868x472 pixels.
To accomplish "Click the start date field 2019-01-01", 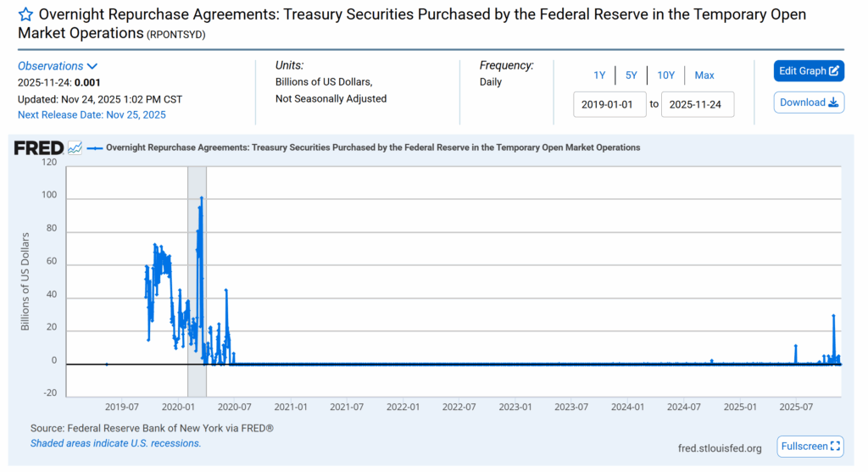I will (610, 104).
